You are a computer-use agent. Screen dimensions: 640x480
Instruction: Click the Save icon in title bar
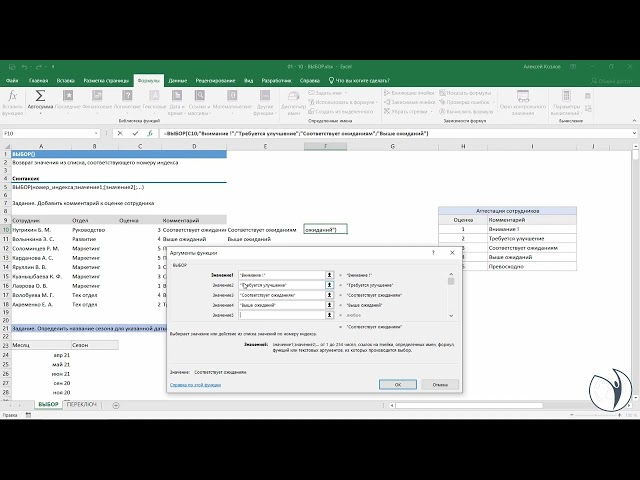[12, 67]
